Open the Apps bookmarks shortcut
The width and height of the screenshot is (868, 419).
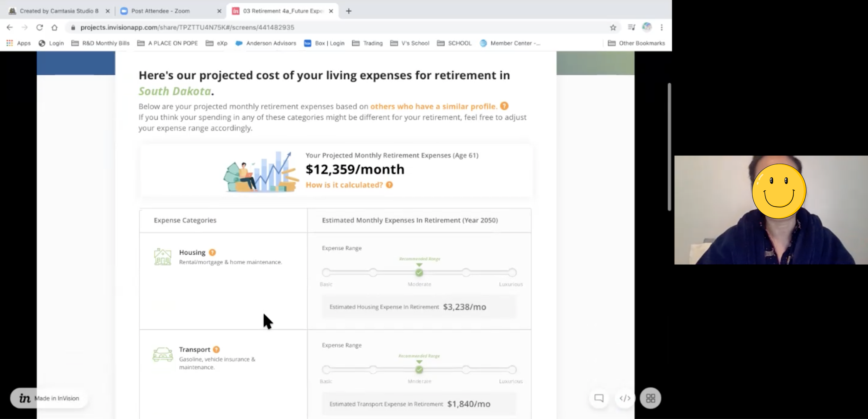click(18, 43)
